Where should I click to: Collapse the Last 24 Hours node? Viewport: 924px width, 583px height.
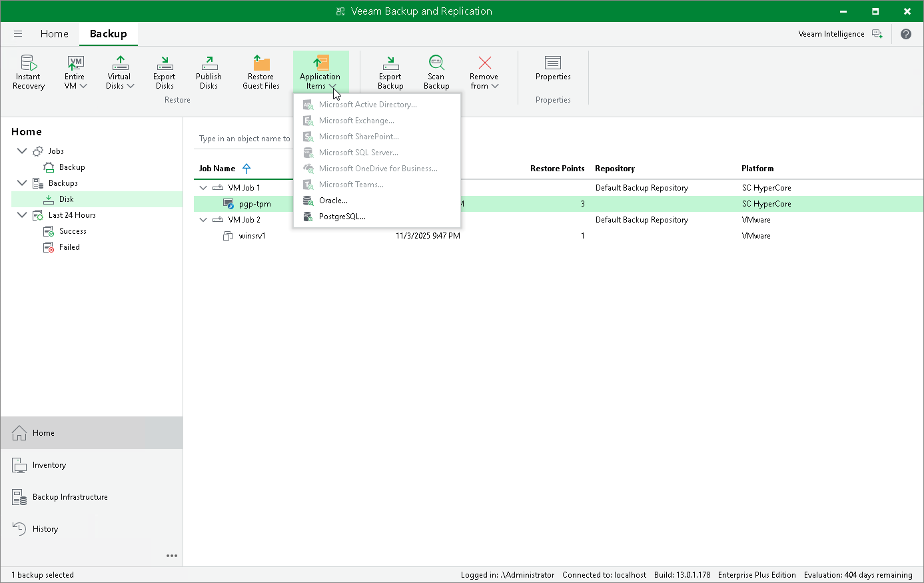tap(22, 215)
